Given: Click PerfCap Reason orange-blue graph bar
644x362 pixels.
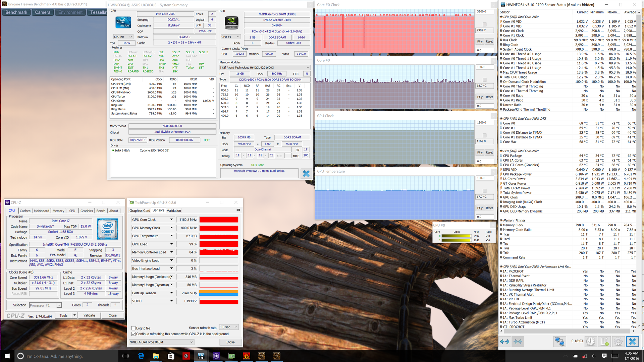Looking at the screenshot, I should [x=219, y=293].
